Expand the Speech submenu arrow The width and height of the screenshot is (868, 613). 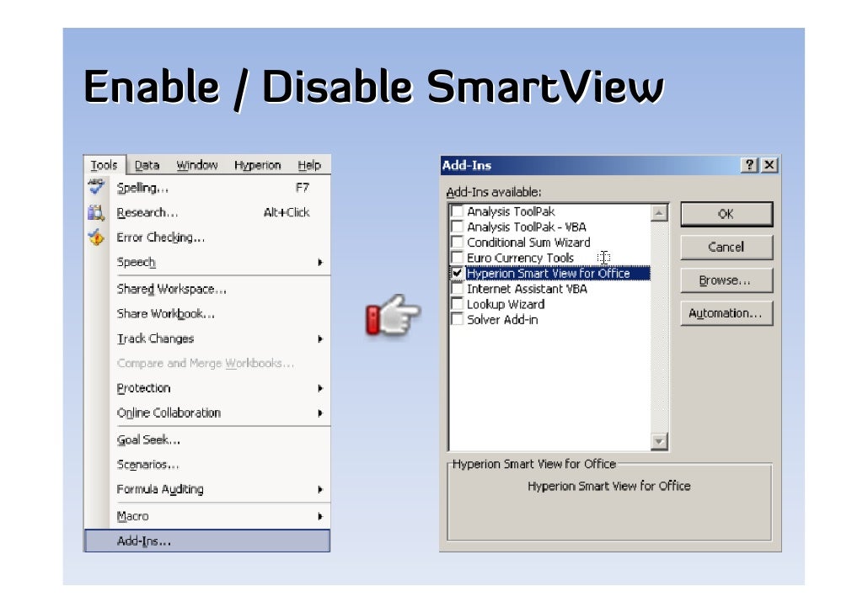tap(320, 262)
